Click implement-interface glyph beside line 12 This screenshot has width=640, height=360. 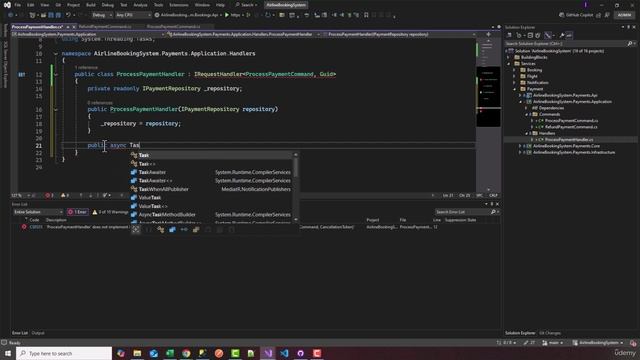pos(21,74)
